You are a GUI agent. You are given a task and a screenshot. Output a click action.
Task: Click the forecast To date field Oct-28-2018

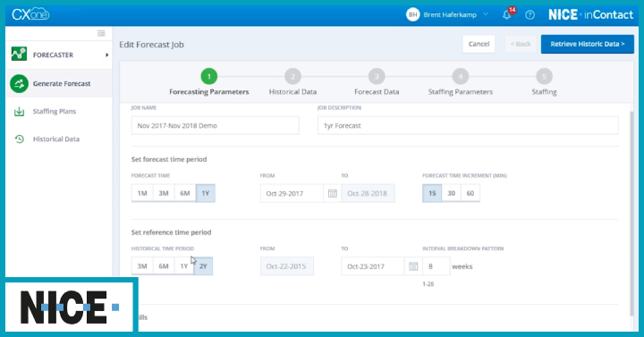(368, 193)
